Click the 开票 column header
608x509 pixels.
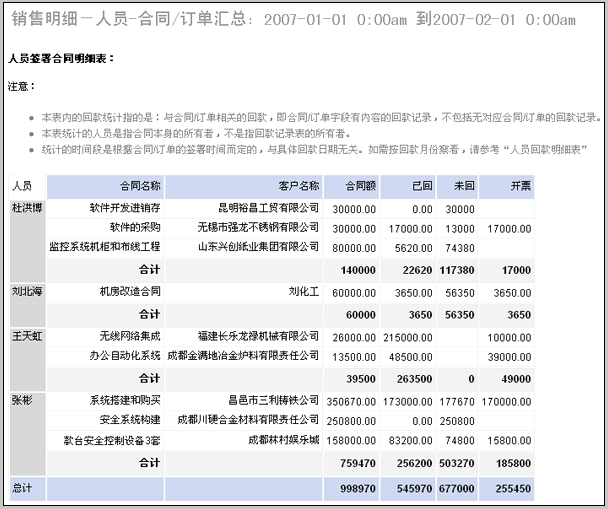[520, 186]
